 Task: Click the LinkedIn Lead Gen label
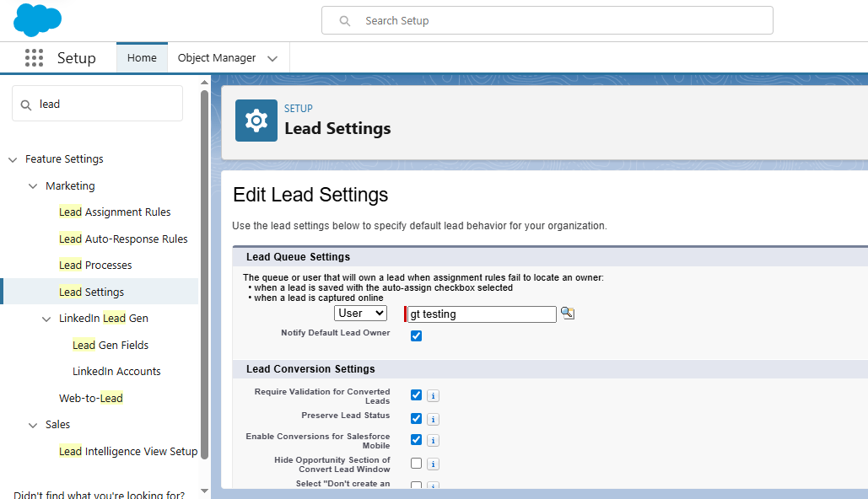point(104,318)
